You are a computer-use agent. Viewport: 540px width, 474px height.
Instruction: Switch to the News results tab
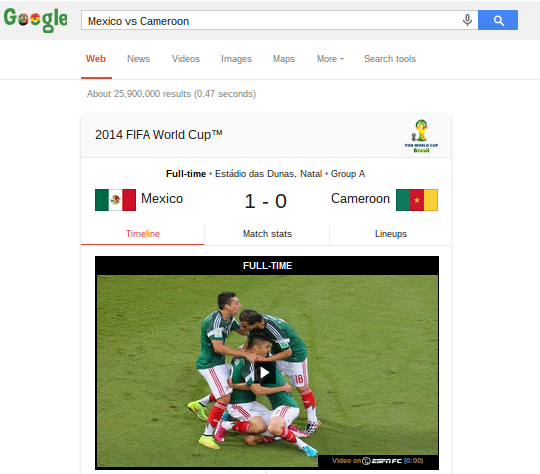[x=138, y=59]
